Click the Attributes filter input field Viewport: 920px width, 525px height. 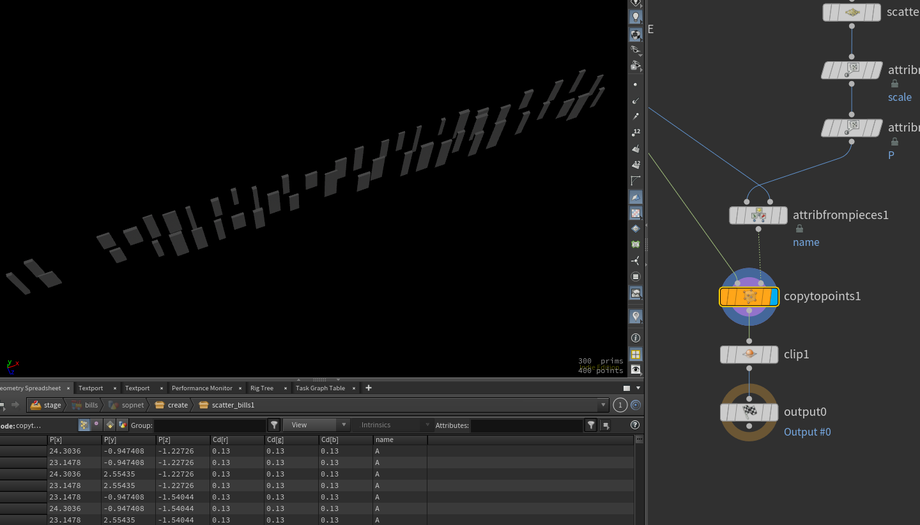[526, 425]
